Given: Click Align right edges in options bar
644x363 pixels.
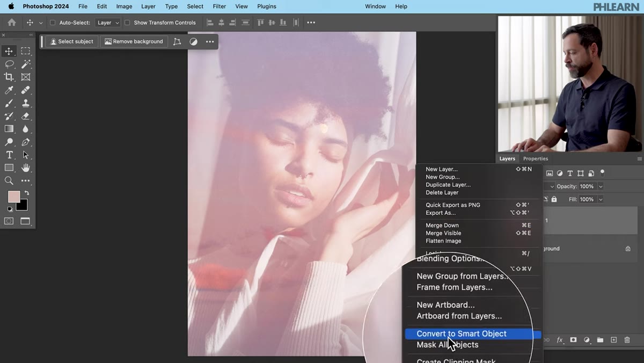Looking at the screenshot, I should [x=233, y=23].
